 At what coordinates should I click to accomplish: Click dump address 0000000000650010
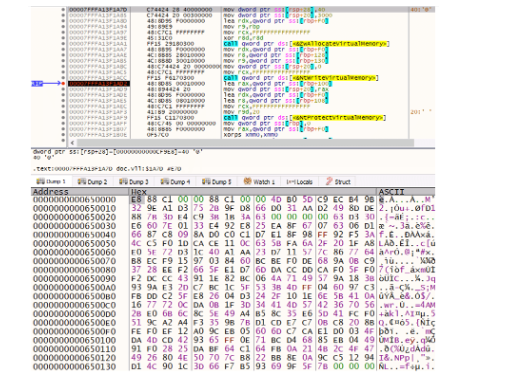pos(74,209)
